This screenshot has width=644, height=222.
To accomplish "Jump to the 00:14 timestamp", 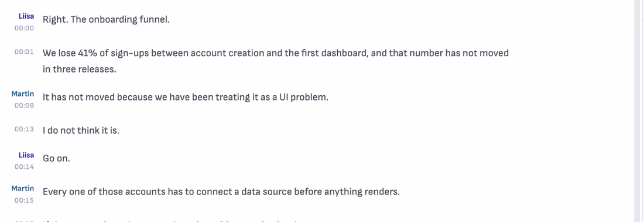I will tap(24, 166).
